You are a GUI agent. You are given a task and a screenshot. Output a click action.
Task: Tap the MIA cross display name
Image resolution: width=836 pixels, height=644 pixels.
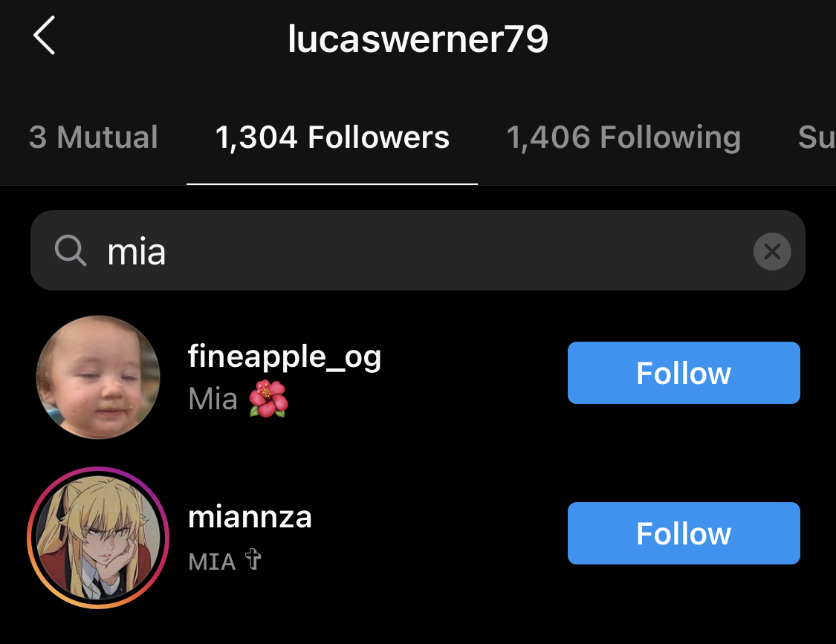point(224,560)
